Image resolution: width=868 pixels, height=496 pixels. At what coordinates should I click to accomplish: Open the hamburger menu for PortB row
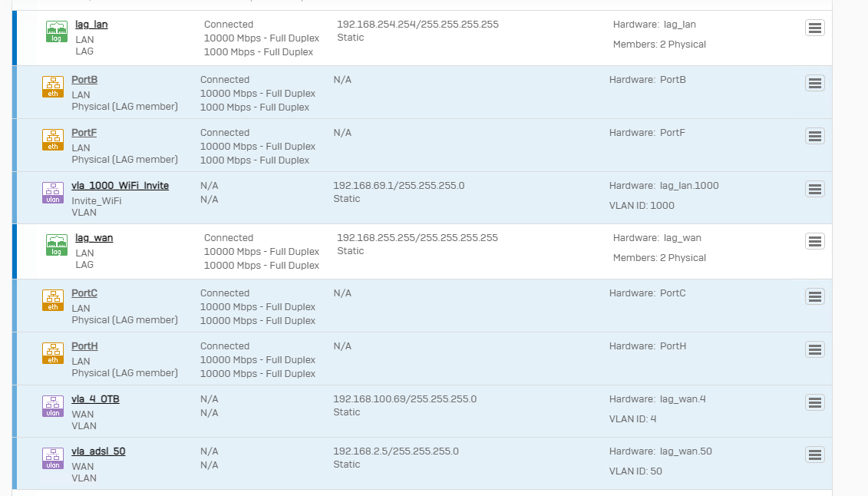point(815,83)
